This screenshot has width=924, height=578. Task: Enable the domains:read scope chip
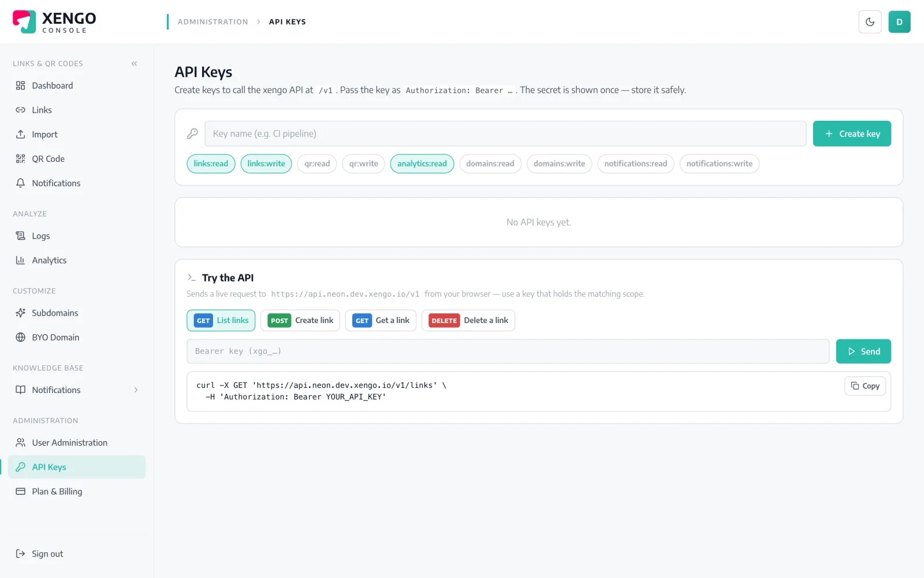pyautogui.click(x=490, y=164)
